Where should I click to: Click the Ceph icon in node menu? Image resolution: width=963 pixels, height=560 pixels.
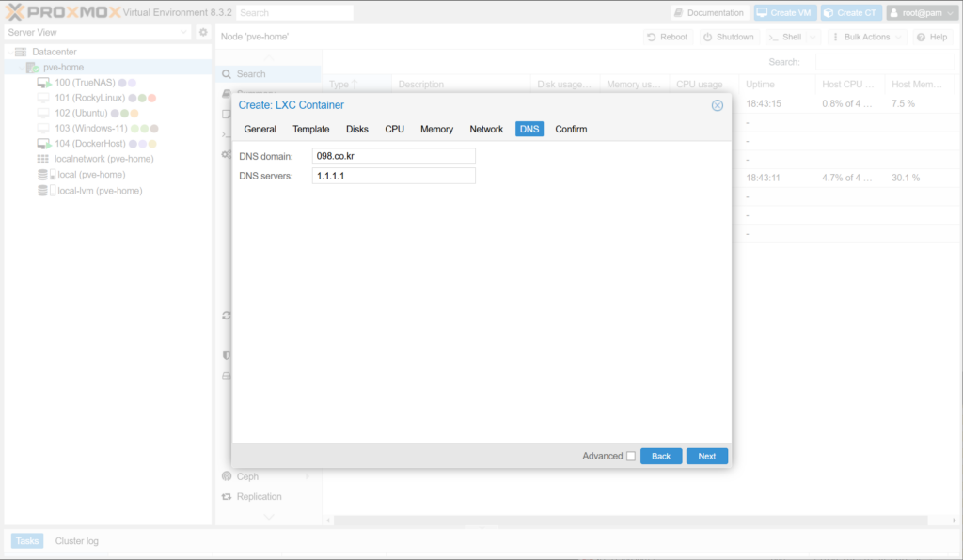(227, 476)
